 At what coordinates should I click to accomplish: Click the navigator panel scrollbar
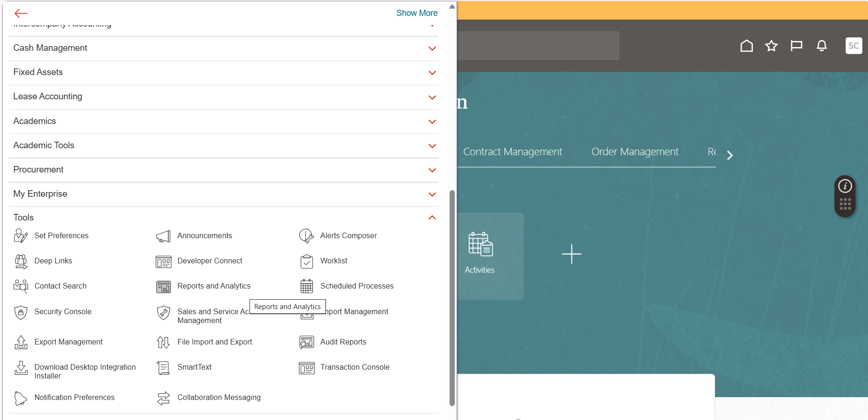(452, 298)
